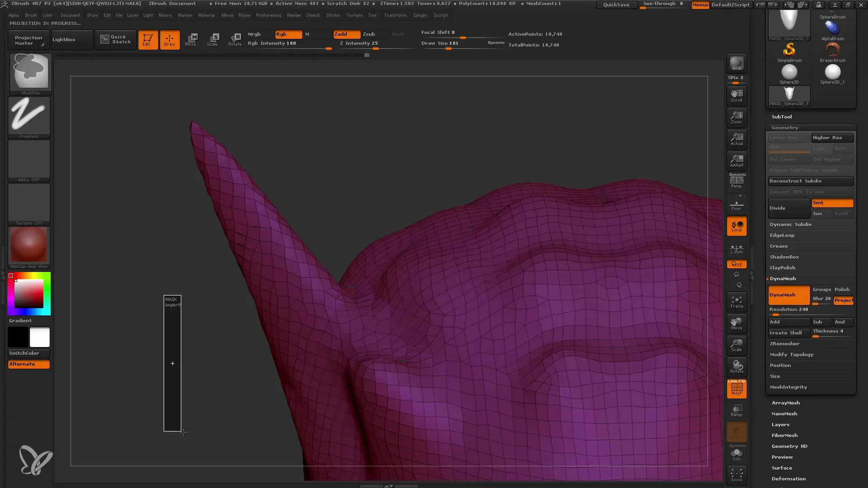Click the active red color swatch
This screenshot has width=868, height=488.
point(11,276)
